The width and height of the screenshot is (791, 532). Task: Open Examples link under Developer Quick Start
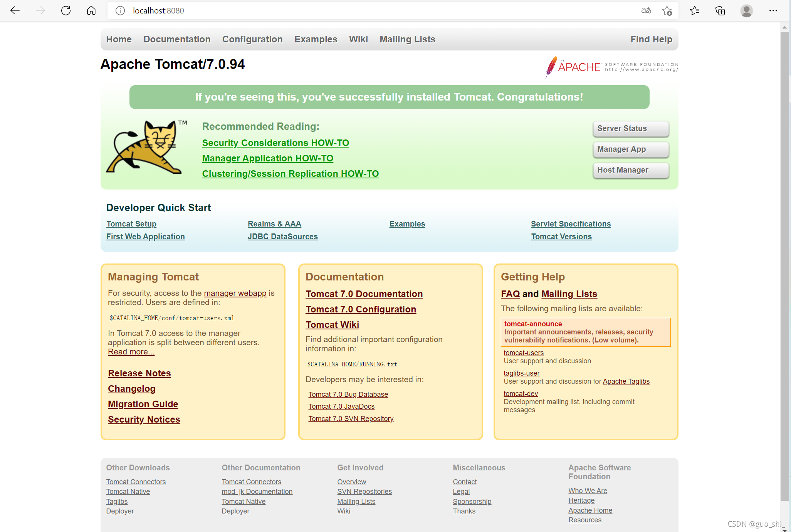tap(407, 224)
